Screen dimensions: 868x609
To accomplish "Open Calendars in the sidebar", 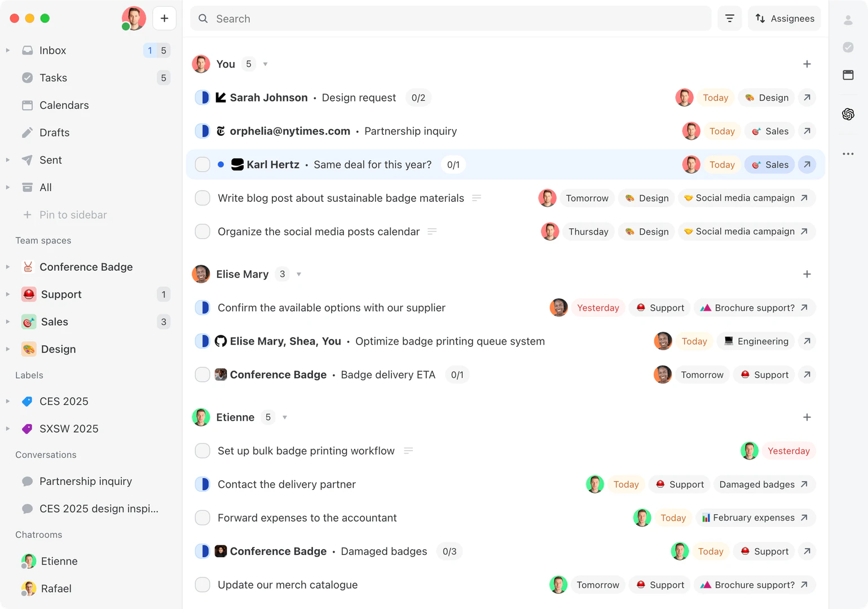I will point(64,105).
